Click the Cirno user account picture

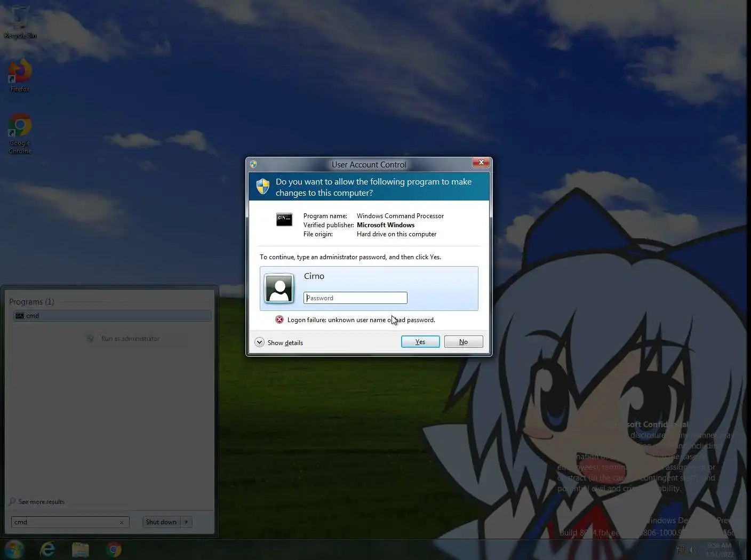pyautogui.click(x=279, y=289)
